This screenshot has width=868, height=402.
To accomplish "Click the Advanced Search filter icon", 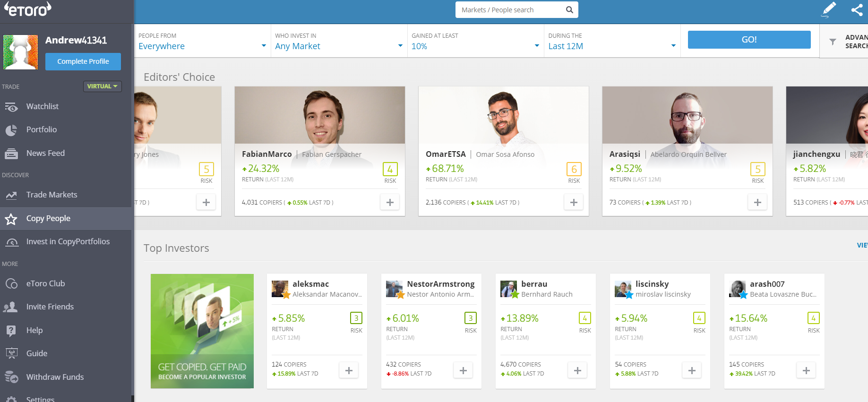I will (833, 42).
